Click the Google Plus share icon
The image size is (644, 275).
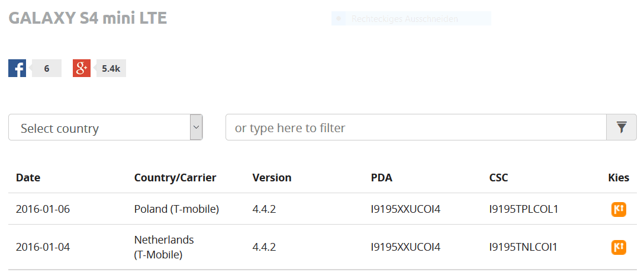[82, 68]
